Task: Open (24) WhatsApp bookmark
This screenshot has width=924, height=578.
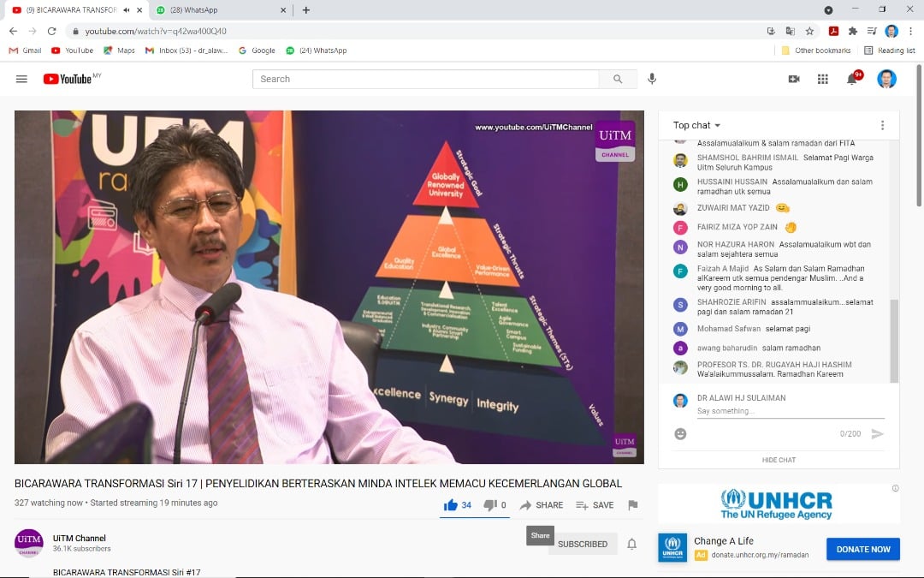Action: point(317,51)
